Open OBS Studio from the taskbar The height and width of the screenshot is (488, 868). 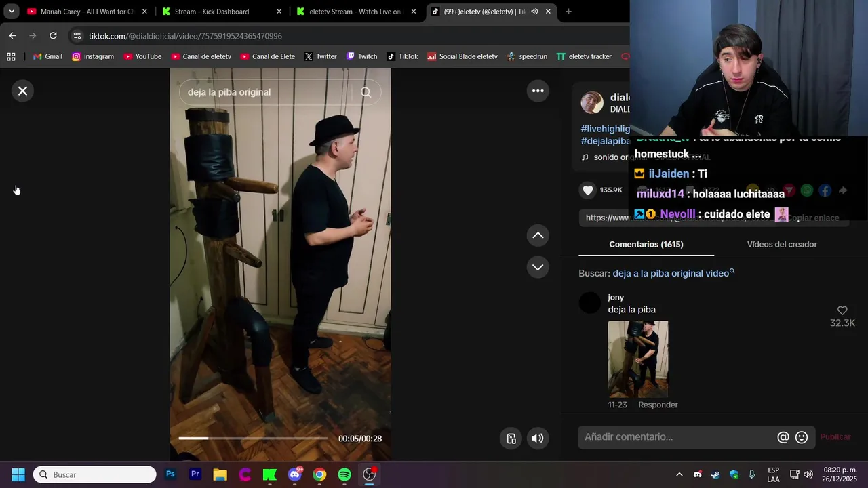click(x=369, y=474)
